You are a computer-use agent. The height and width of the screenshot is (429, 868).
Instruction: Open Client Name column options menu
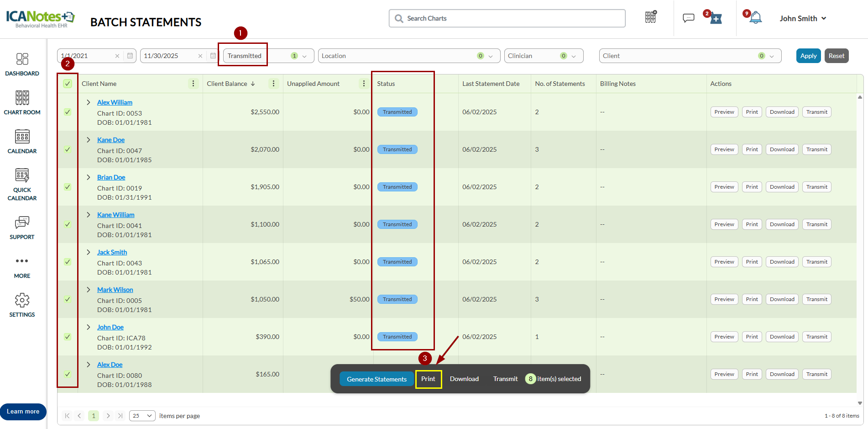[x=193, y=84]
